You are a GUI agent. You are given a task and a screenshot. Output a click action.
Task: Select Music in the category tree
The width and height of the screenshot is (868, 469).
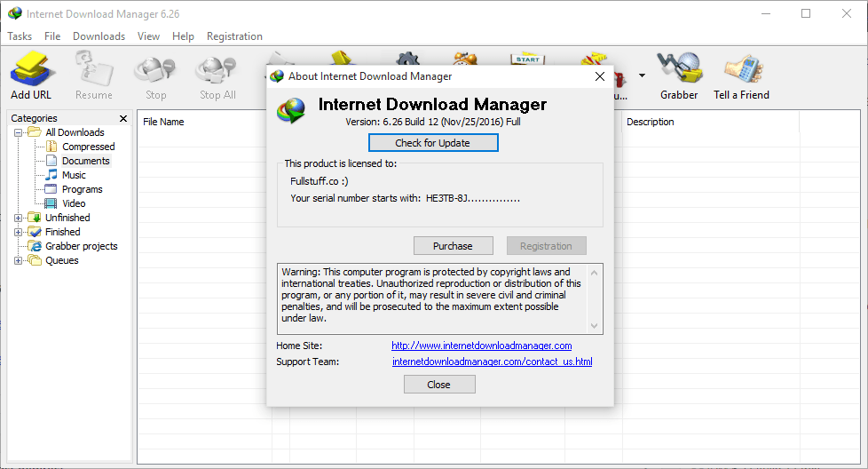(74, 175)
